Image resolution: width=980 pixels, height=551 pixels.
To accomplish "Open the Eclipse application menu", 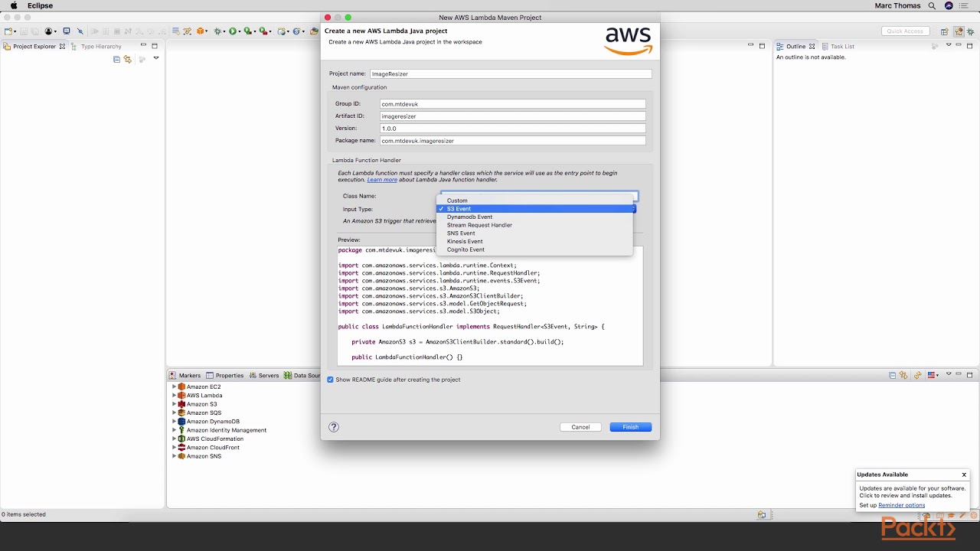I will coord(40,5).
